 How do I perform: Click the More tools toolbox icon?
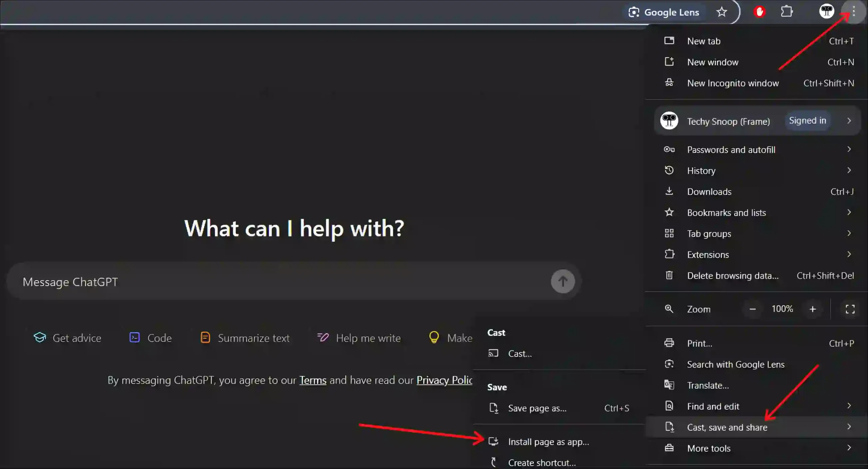click(669, 448)
